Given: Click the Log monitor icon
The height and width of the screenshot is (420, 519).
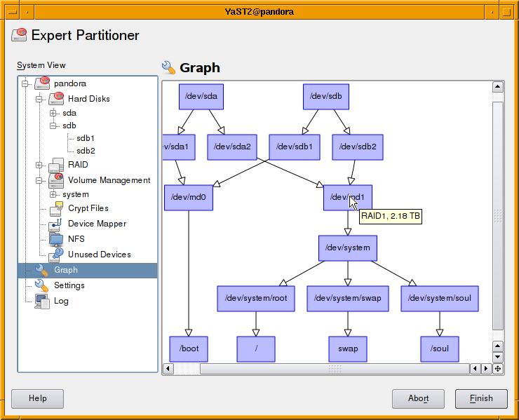Looking at the screenshot, I should pos(42,302).
